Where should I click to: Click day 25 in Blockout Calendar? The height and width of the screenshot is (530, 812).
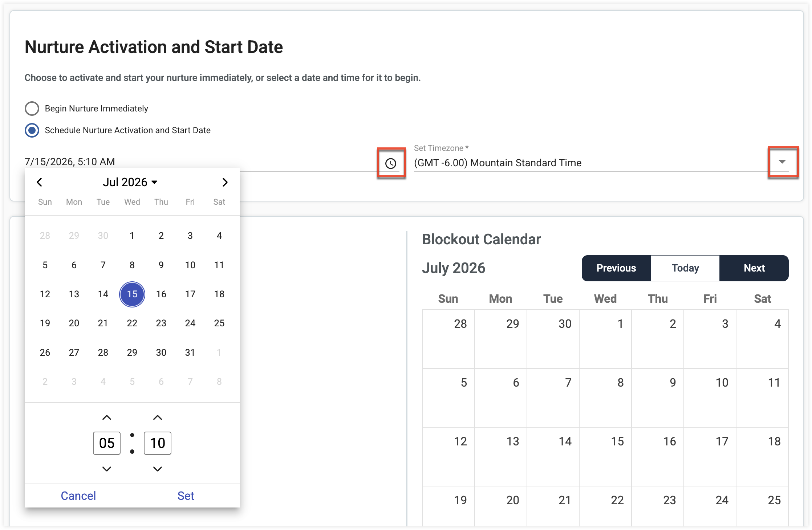[762, 506]
